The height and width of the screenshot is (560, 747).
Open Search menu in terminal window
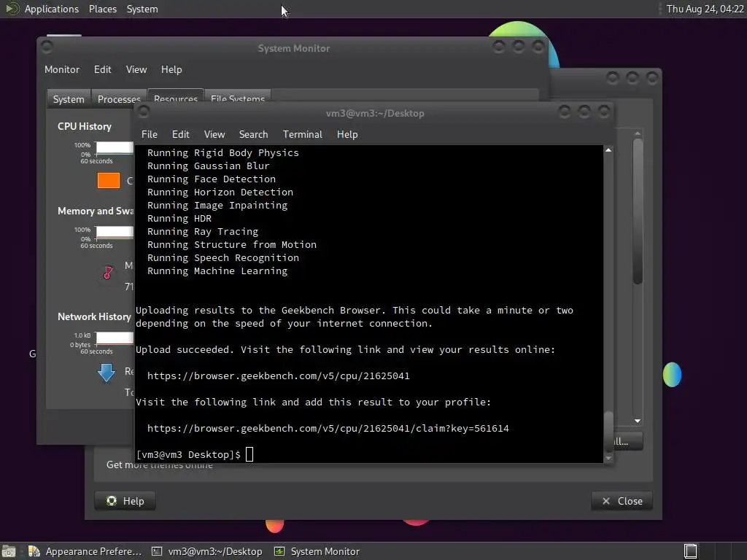(253, 134)
